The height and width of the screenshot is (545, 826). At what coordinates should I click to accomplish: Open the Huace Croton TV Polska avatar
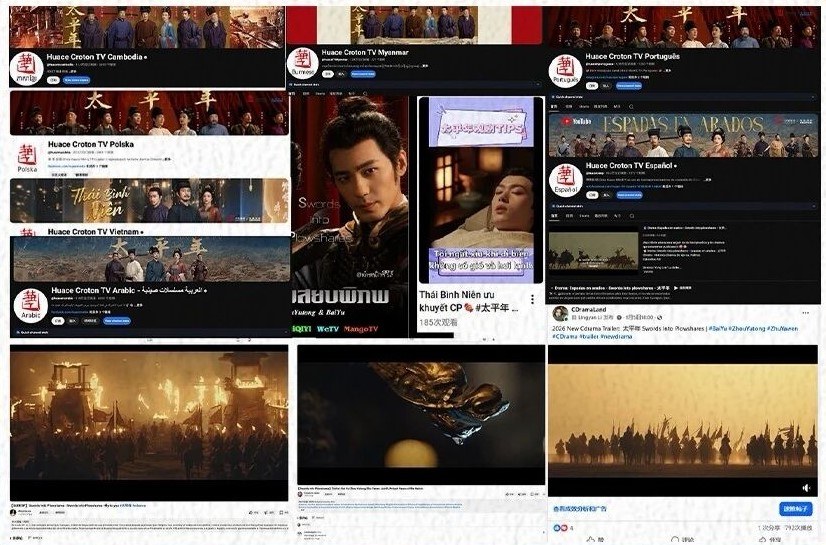point(27,156)
